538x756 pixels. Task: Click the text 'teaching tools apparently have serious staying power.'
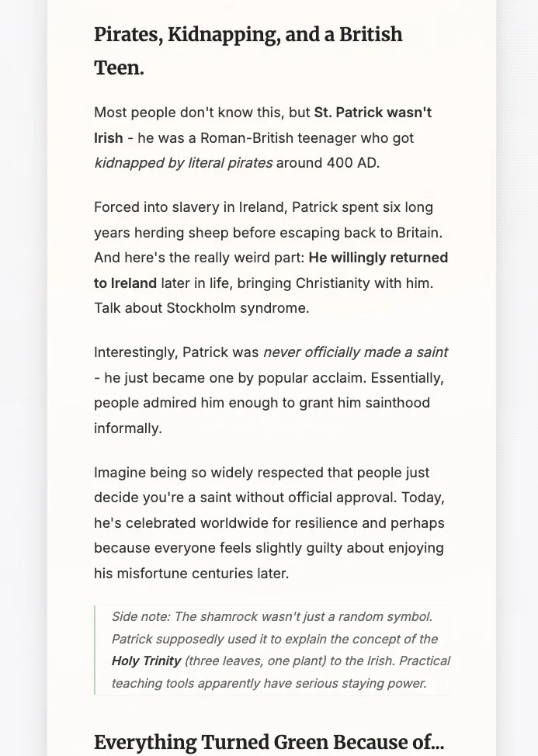[x=269, y=684]
